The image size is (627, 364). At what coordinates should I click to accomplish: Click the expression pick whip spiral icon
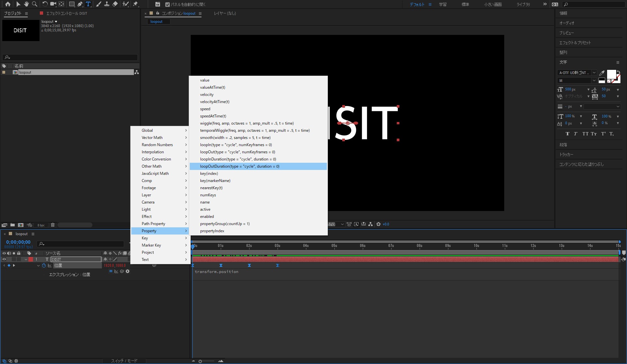click(122, 271)
